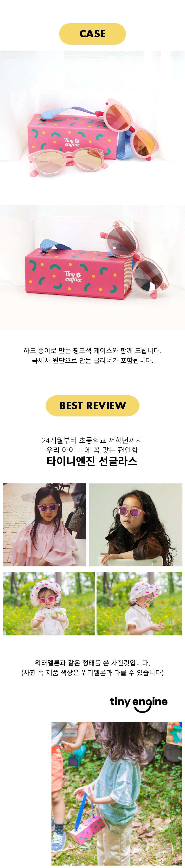This screenshot has width=185, height=868.
Task: Open the review photo of the girl in a pink dress
Action: (45, 525)
